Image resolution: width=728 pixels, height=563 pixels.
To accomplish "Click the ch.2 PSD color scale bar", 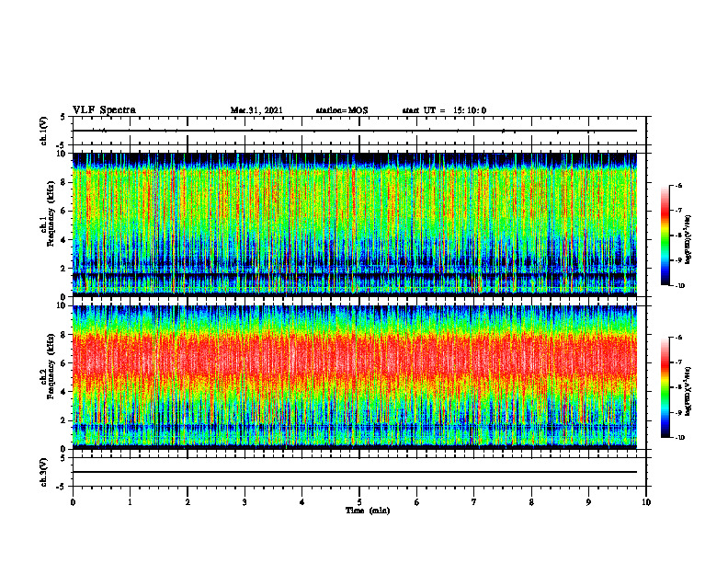I will coord(665,387).
